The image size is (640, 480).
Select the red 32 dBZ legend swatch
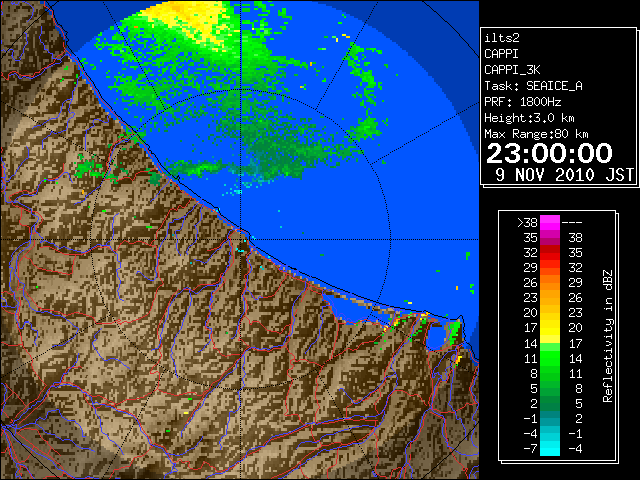point(550,253)
